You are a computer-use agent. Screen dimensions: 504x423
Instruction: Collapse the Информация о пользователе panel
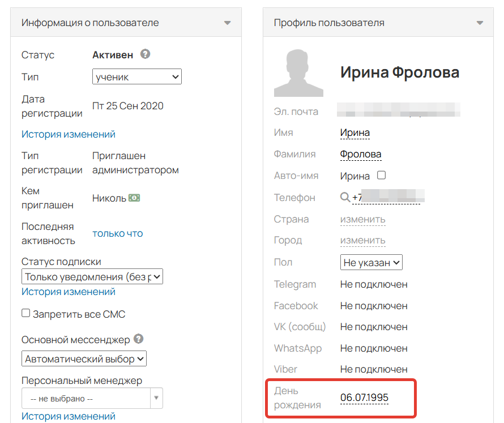pos(228,23)
